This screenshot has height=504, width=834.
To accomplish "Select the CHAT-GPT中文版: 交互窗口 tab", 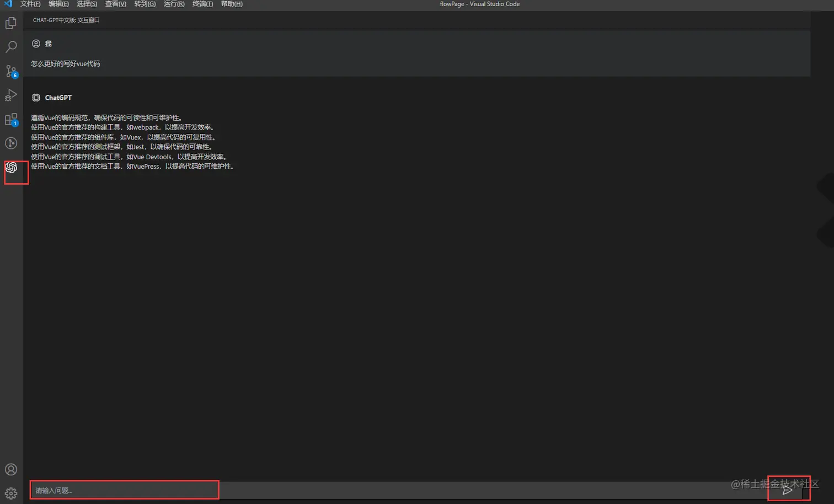I will (66, 20).
